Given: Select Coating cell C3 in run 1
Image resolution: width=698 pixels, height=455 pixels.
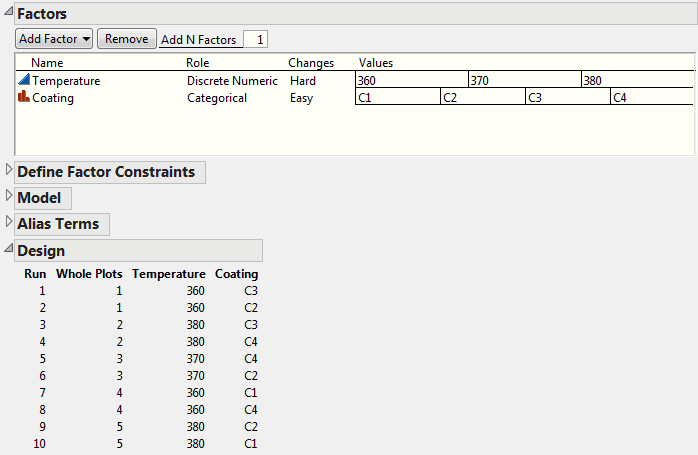Looking at the screenshot, I should click(251, 291).
